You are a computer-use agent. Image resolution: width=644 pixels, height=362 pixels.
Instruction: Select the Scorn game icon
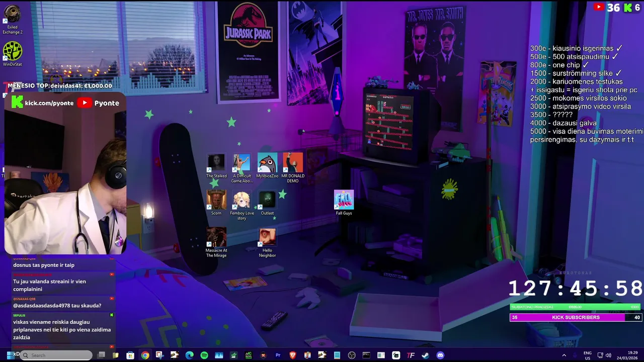click(216, 203)
